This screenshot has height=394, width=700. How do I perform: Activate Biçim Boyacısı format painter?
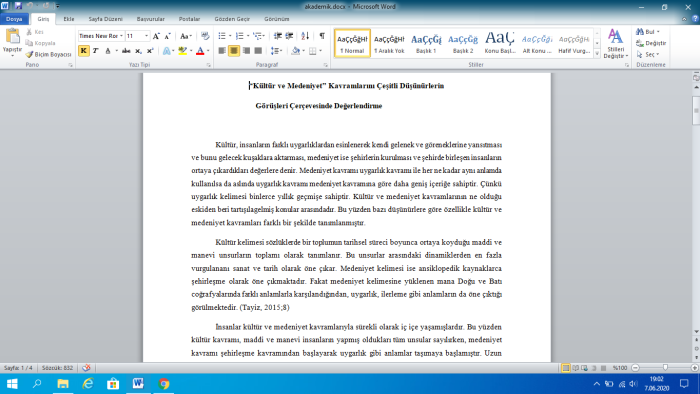coord(49,54)
